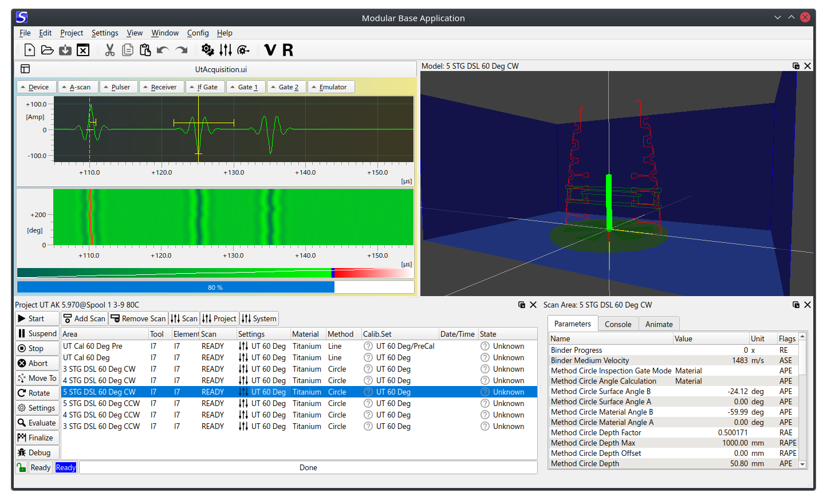Click the green unlocked padlock status icon
The width and height of the screenshot is (827, 504).
pos(21,467)
